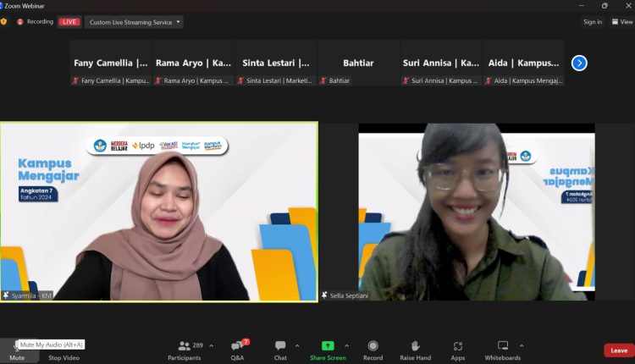Click the Sella Septiani name label

coord(349,295)
